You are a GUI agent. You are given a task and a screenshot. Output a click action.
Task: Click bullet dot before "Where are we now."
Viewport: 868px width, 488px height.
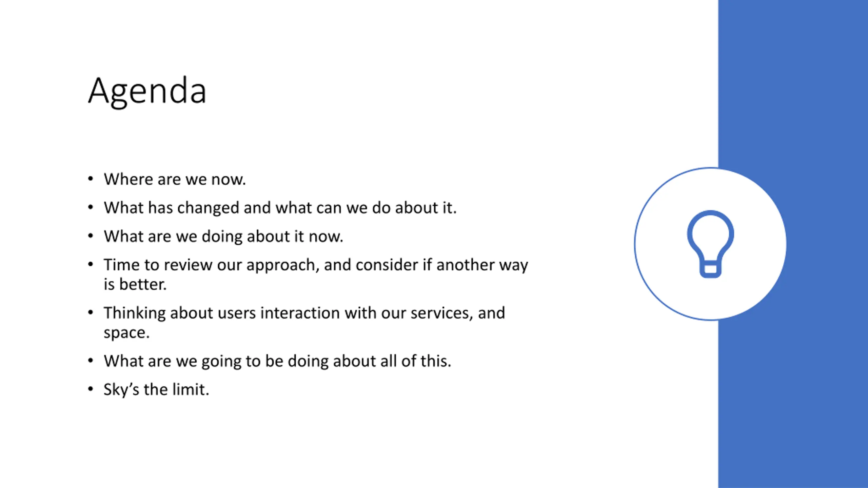coord(90,179)
